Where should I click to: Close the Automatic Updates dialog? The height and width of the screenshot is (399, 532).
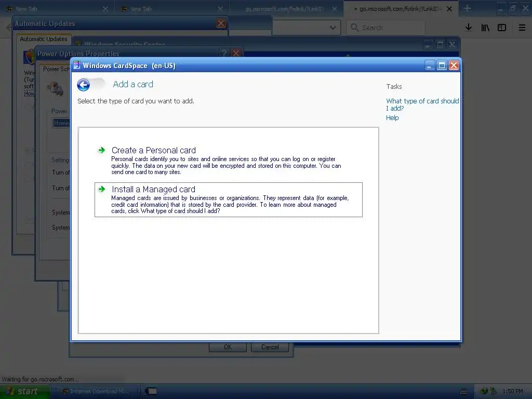click(x=221, y=23)
